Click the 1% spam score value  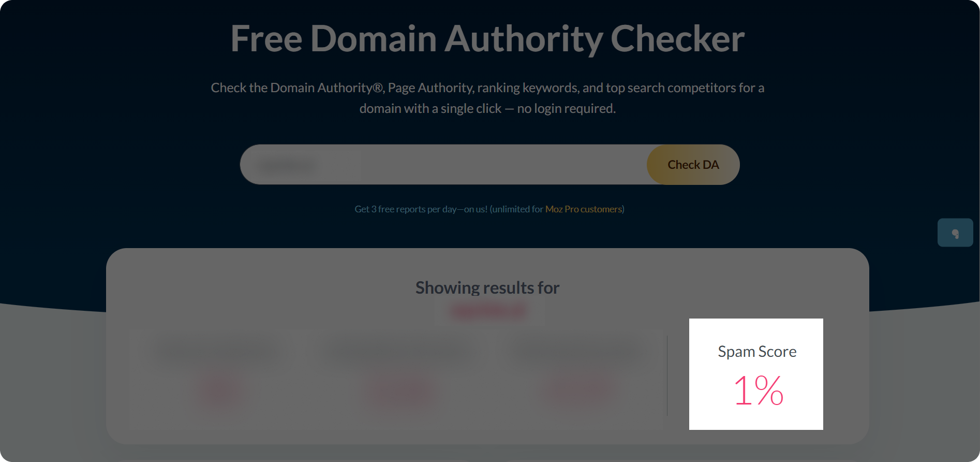coord(758,391)
